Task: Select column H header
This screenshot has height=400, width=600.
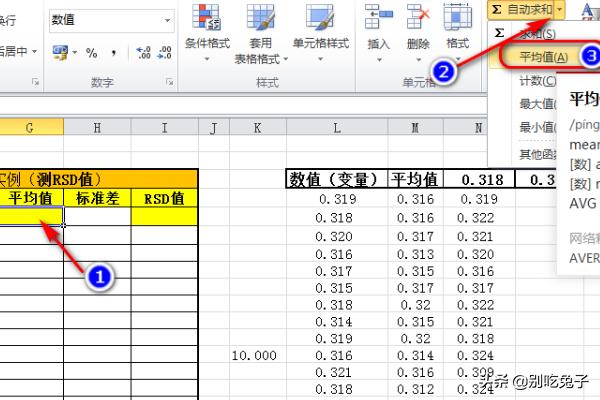Action: pos(97,127)
